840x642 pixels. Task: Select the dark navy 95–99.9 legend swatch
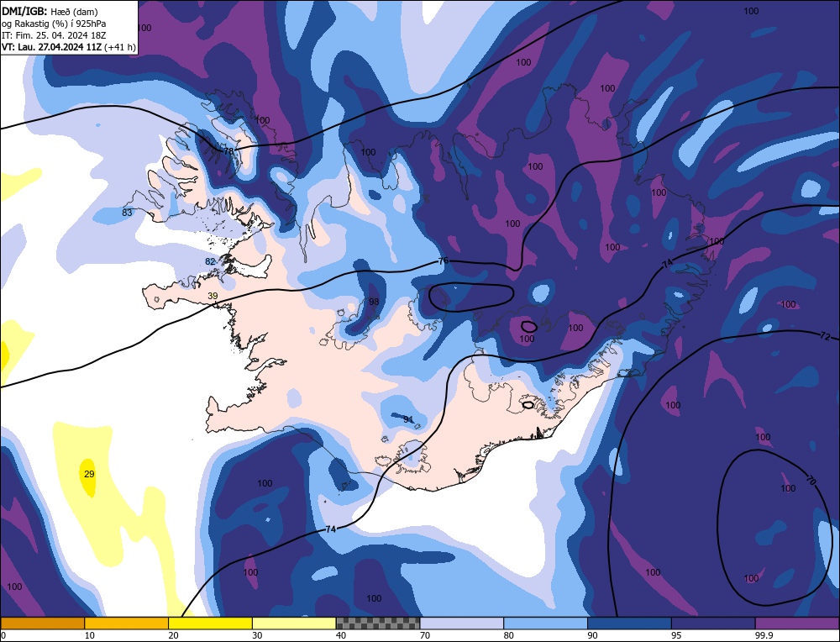[x=713, y=624]
